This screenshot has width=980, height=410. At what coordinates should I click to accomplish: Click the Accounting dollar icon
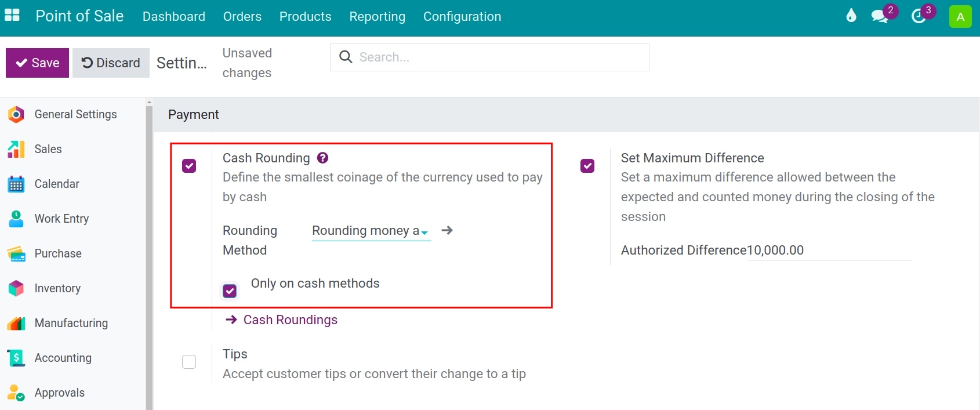[x=16, y=358]
